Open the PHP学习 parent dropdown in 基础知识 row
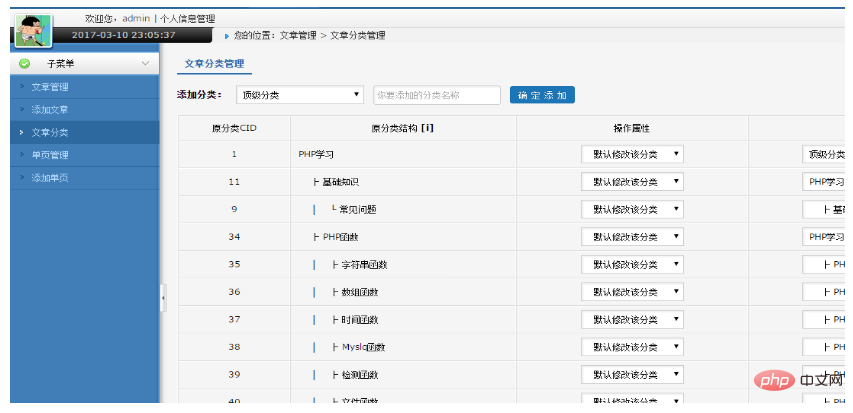Viewport: 853px width, 413px height. [824, 182]
